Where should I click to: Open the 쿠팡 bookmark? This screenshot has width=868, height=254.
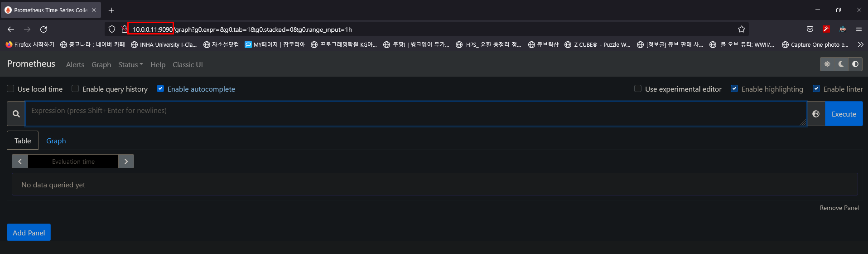(x=416, y=44)
